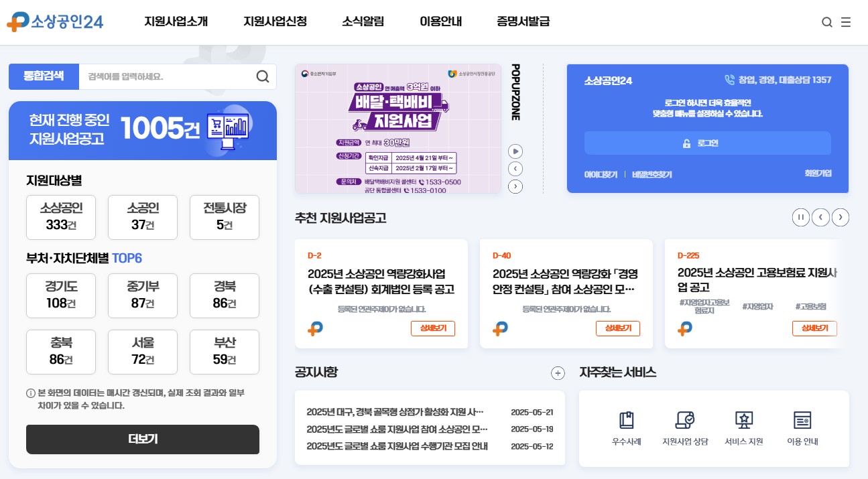Show the next popup zone banner
868x479 pixels.
click(x=515, y=186)
